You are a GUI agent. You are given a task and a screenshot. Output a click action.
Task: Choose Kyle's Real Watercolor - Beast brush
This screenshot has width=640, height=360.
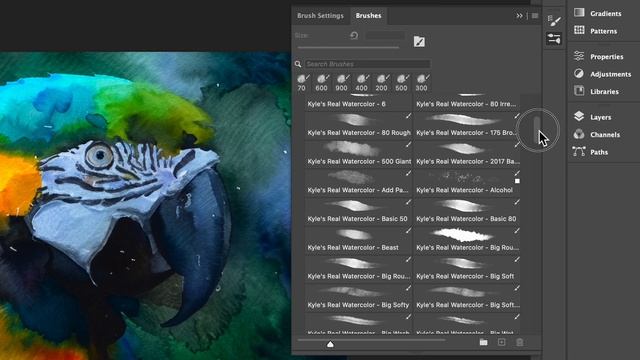359,240
